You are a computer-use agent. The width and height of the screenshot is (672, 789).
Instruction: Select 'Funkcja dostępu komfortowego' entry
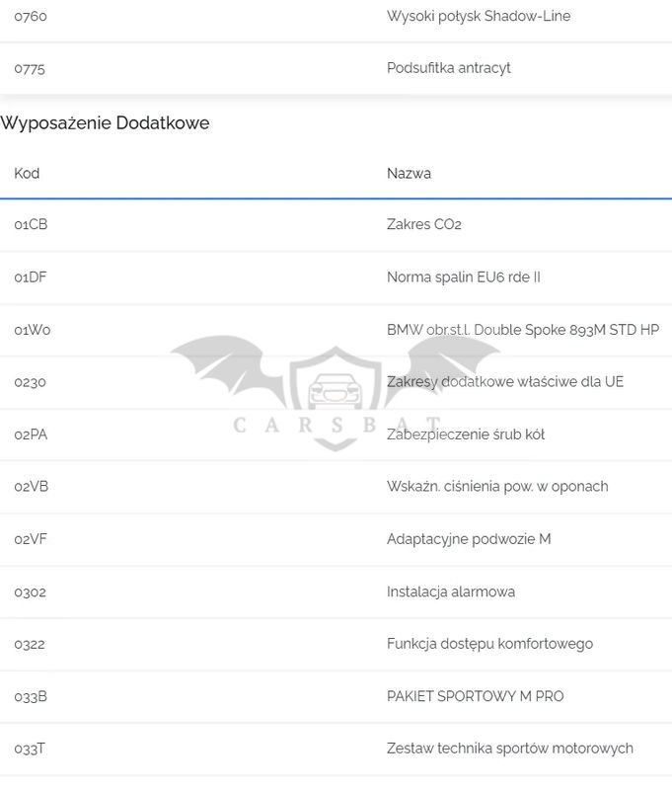point(489,644)
